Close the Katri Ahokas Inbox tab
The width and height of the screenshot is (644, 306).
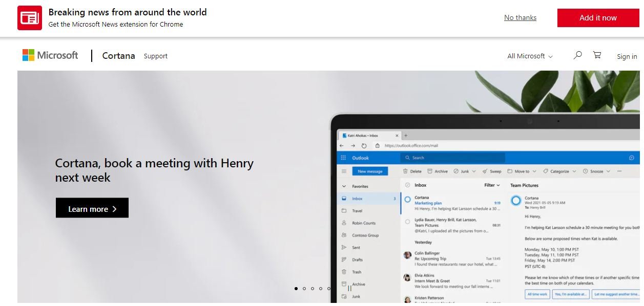tap(397, 136)
